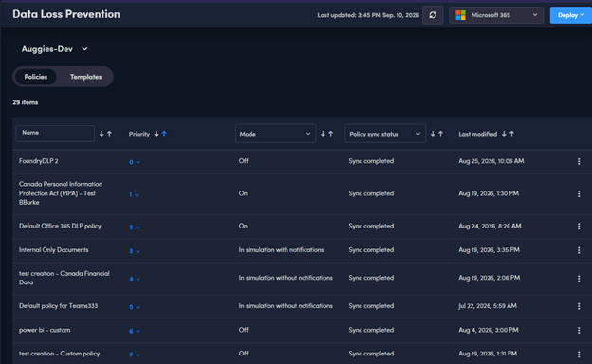The height and width of the screenshot is (364, 592).
Task: Sort Name column ascending with up arrow
Action: pos(109,134)
